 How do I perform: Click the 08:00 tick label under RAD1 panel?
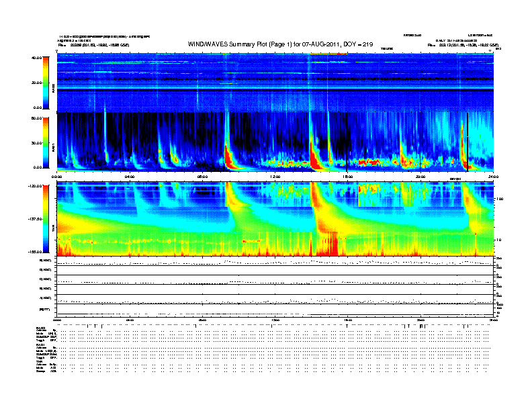point(202,177)
